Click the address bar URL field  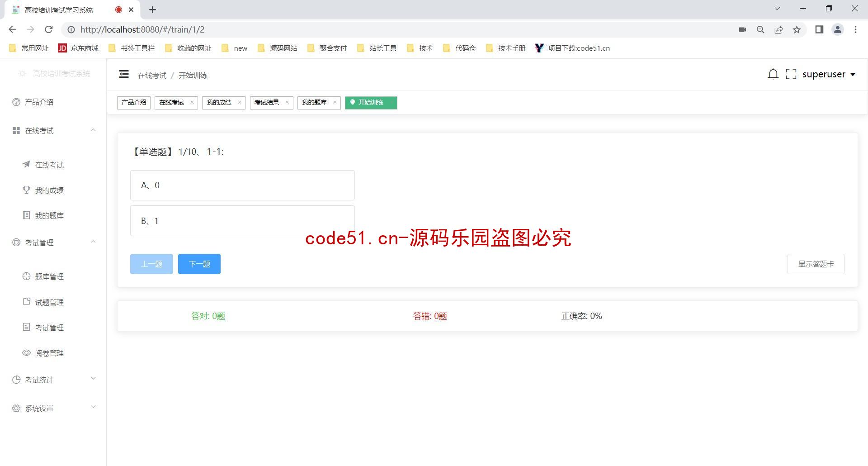coord(398,29)
